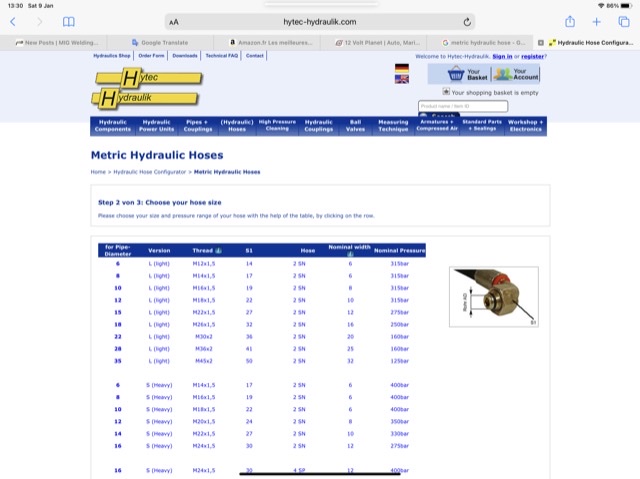Select row with thread M26x1,5

coord(262,325)
